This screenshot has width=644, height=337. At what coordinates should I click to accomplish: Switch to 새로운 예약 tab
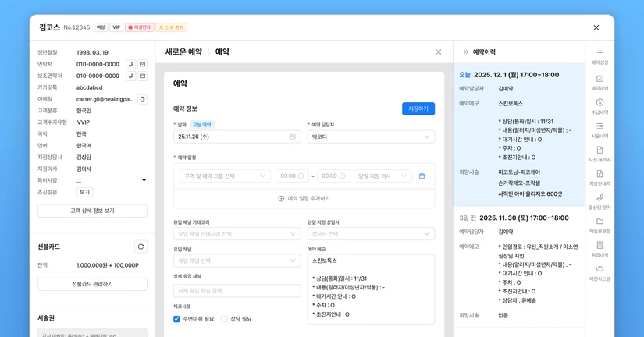coord(183,52)
